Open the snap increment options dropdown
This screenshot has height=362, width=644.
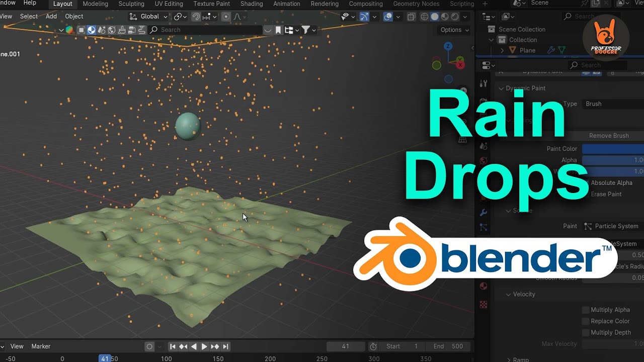[x=210, y=17]
